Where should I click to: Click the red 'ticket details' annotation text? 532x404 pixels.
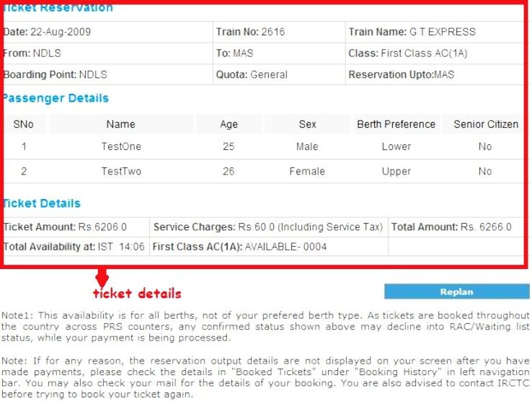pos(137,294)
